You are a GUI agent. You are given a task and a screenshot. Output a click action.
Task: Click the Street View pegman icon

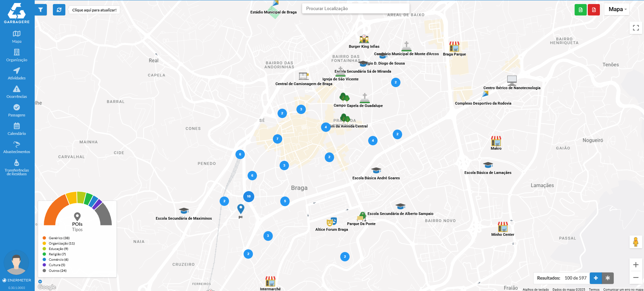(636, 242)
